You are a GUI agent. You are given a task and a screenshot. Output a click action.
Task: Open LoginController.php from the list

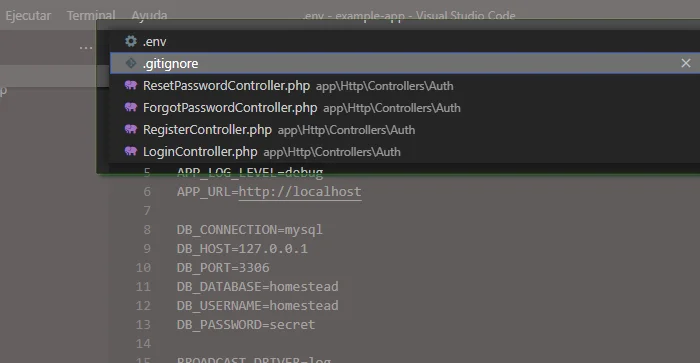404,151
